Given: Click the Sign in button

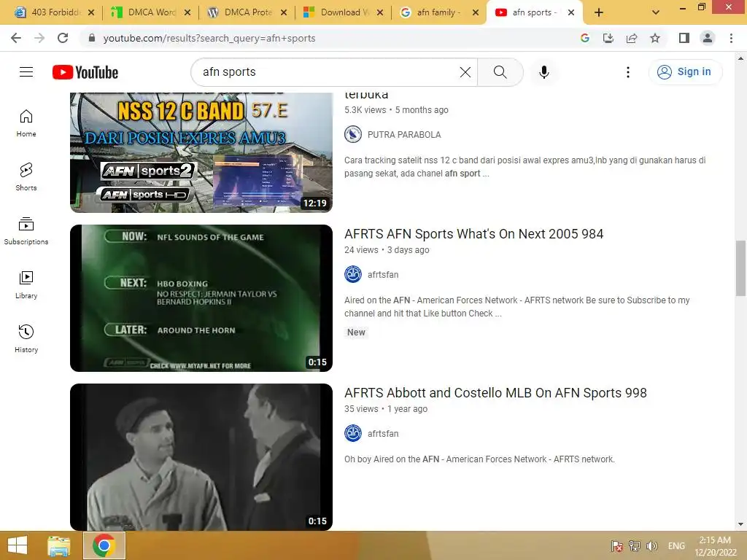Looking at the screenshot, I should tap(685, 72).
